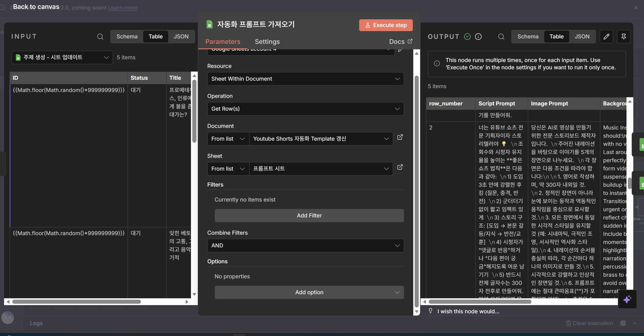Switch to the Settings tab

coord(267,42)
